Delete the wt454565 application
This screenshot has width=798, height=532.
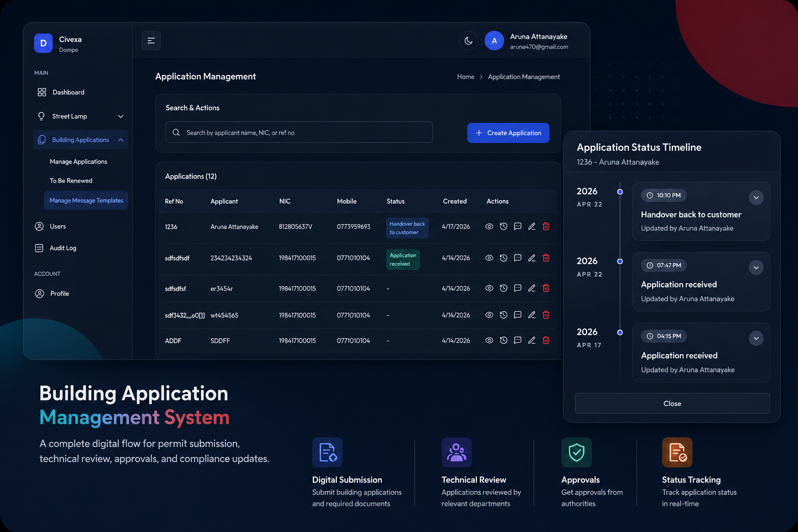pyautogui.click(x=546, y=315)
